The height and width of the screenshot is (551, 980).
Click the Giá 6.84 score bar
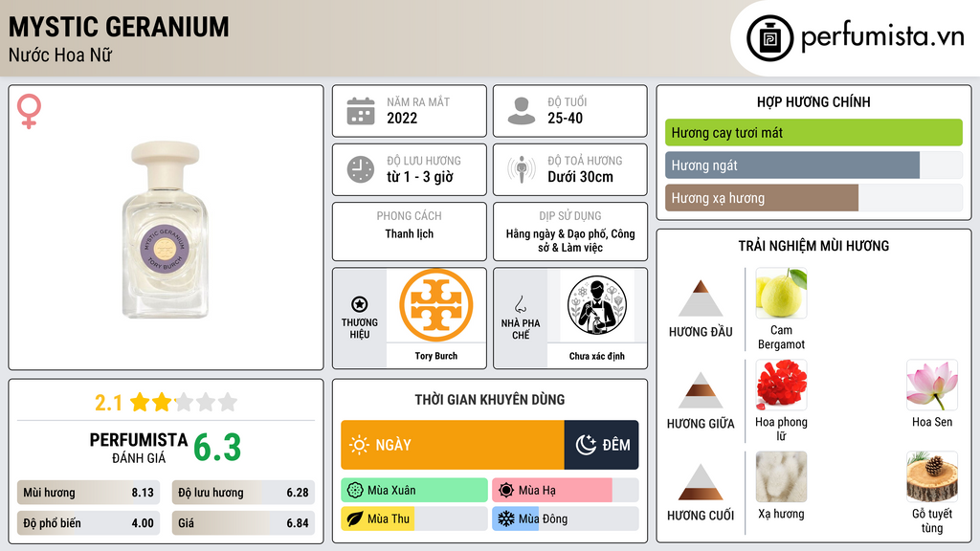[x=243, y=523]
